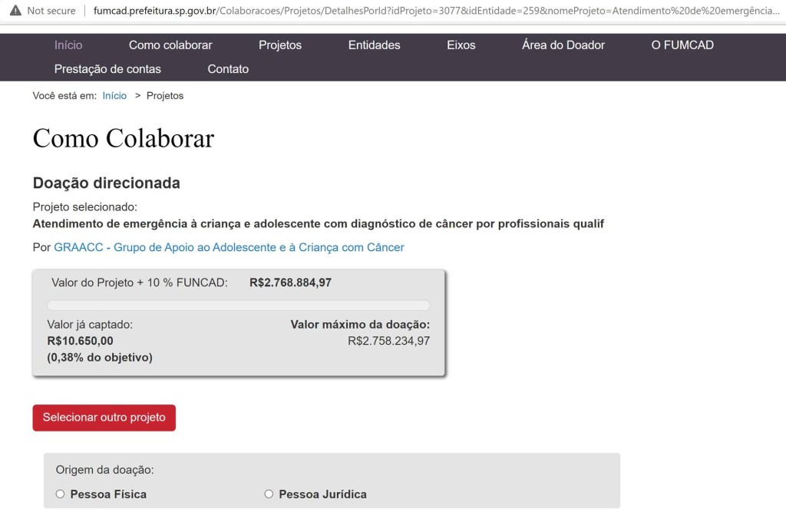
Task: Click the Projetos breadcrumb text
Action: (165, 96)
